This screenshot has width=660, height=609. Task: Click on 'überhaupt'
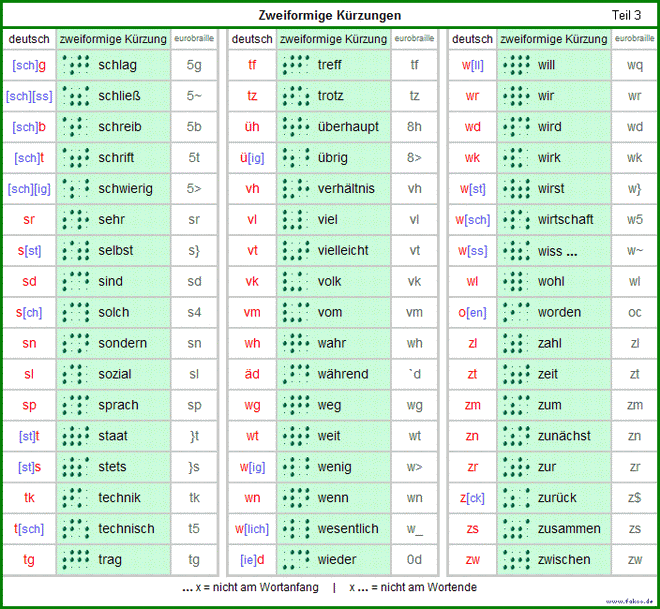point(348,127)
